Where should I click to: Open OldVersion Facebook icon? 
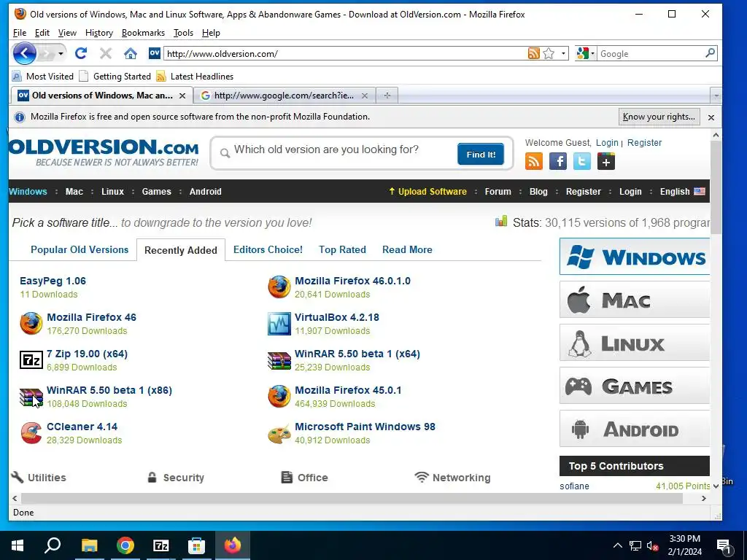tap(558, 161)
